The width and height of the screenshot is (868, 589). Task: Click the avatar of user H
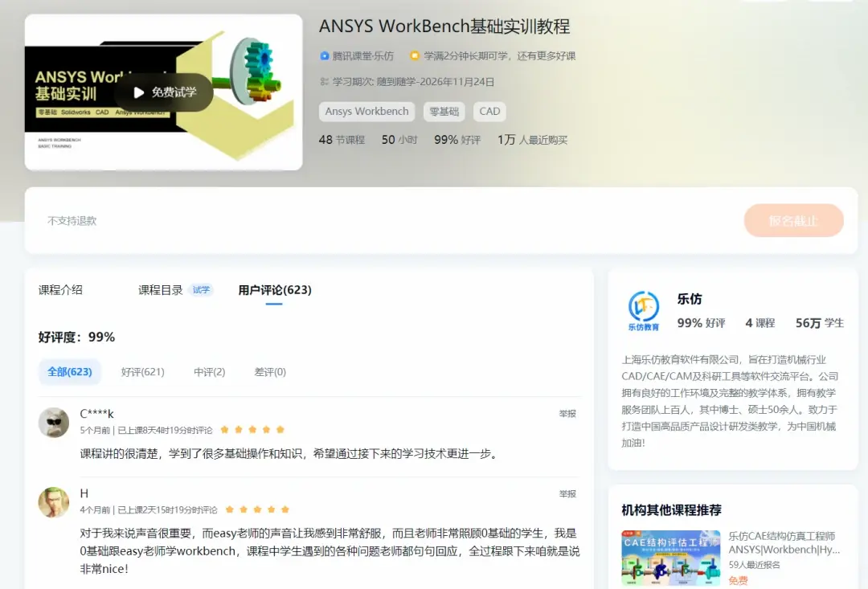54,503
